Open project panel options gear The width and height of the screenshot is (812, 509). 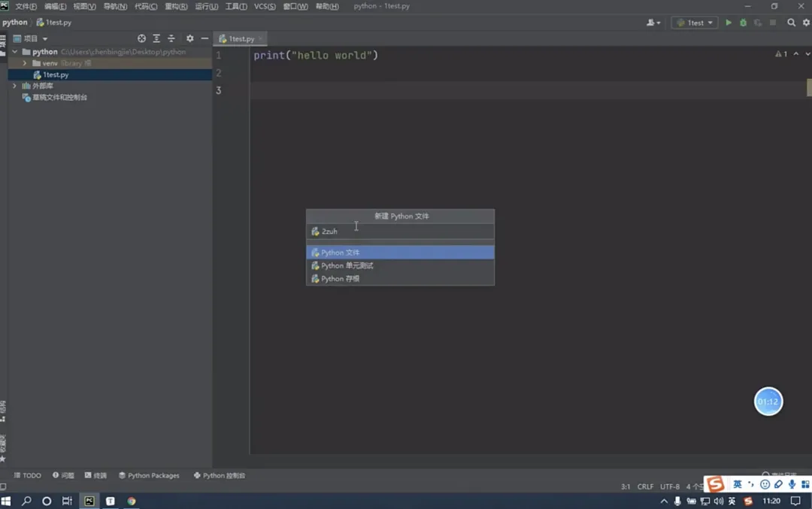pos(190,38)
